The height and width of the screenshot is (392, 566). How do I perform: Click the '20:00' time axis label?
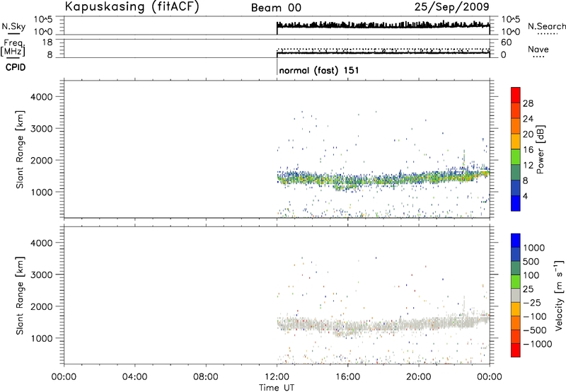tap(419, 377)
